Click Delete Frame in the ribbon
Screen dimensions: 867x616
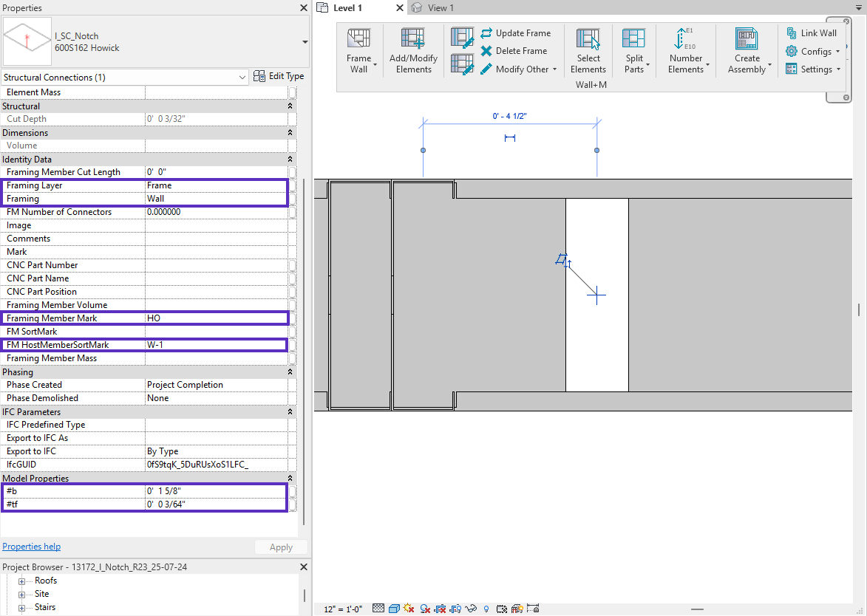tap(514, 51)
